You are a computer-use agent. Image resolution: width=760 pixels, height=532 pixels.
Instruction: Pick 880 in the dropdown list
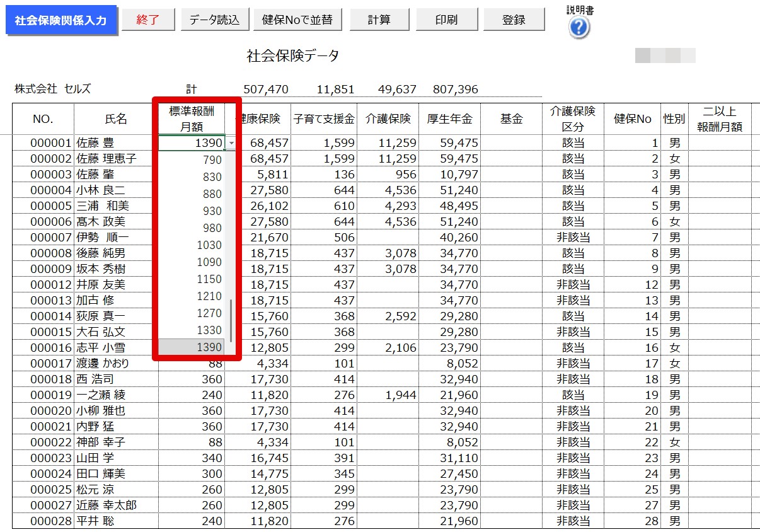click(x=191, y=194)
